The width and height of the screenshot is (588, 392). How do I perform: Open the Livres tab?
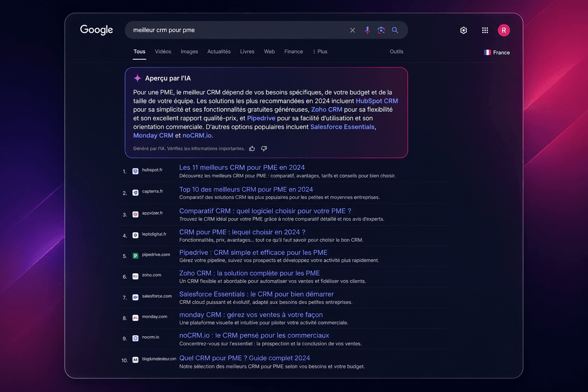[247, 51]
